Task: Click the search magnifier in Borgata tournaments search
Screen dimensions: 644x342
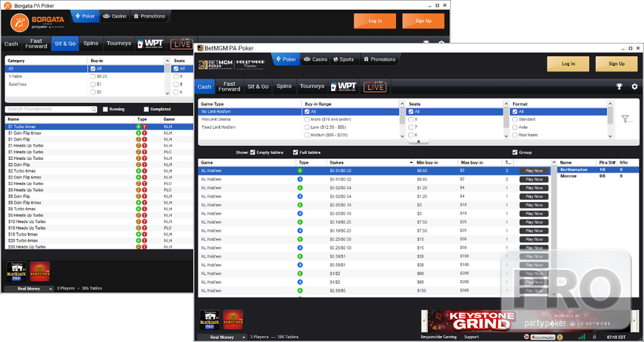Action: coord(94,110)
